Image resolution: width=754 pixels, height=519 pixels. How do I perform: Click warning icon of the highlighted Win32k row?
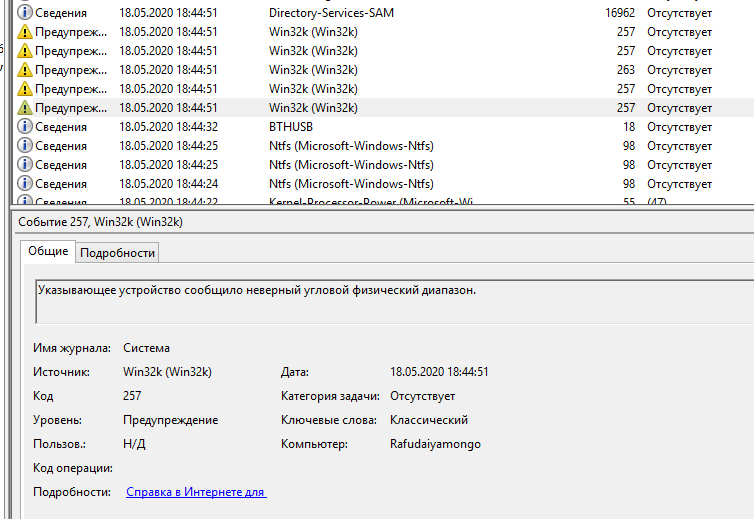pos(25,108)
